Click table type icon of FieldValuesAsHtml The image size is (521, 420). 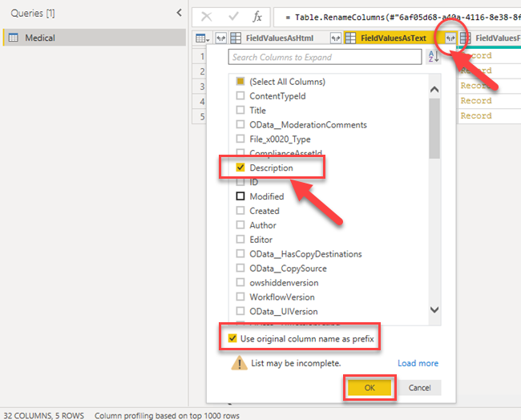pyautogui.click(x=236, y=38)
